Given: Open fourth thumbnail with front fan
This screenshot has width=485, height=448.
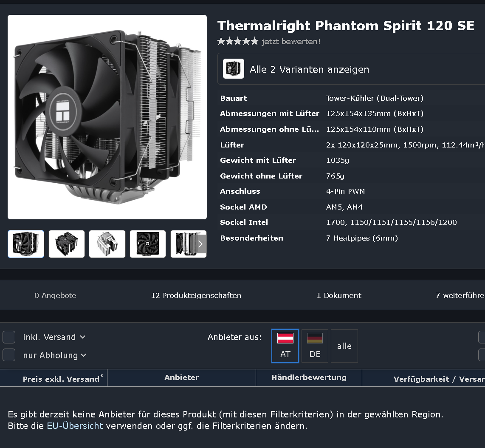Looking at the screenshot, I should [148, 244].
